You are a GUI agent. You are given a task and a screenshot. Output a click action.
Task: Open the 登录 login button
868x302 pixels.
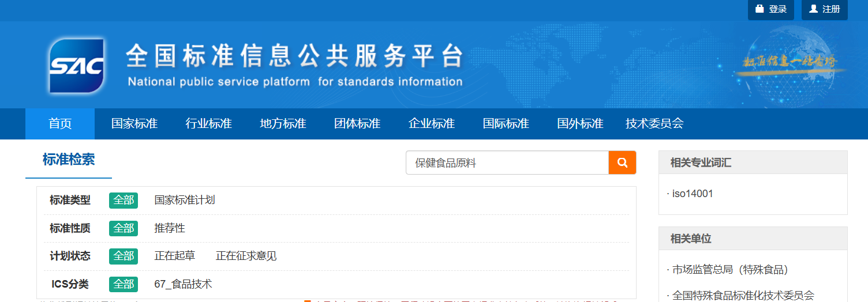click(x=771, y=9)
